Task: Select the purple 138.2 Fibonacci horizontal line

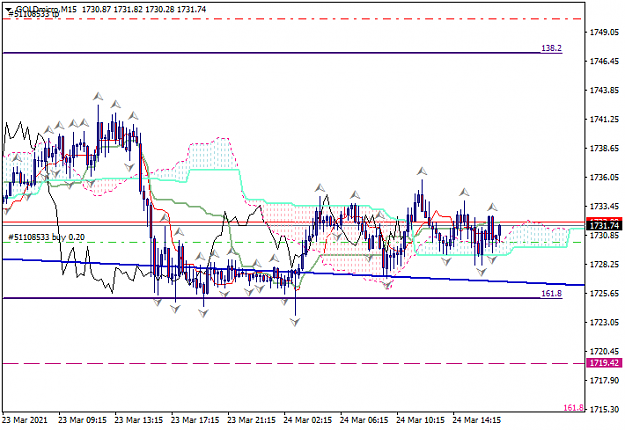Action: point(282,53)
